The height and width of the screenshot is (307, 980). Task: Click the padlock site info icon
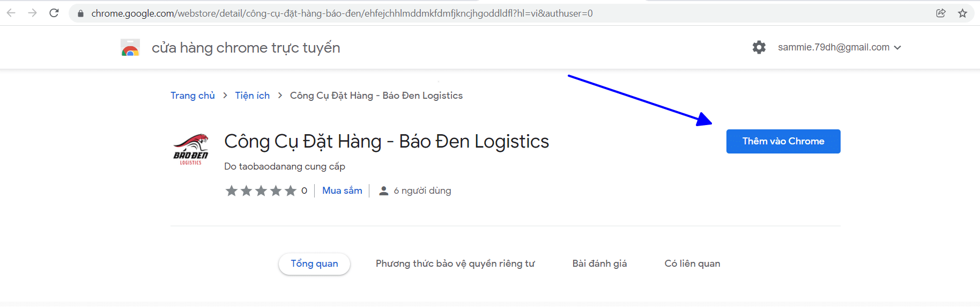(80, 13)
